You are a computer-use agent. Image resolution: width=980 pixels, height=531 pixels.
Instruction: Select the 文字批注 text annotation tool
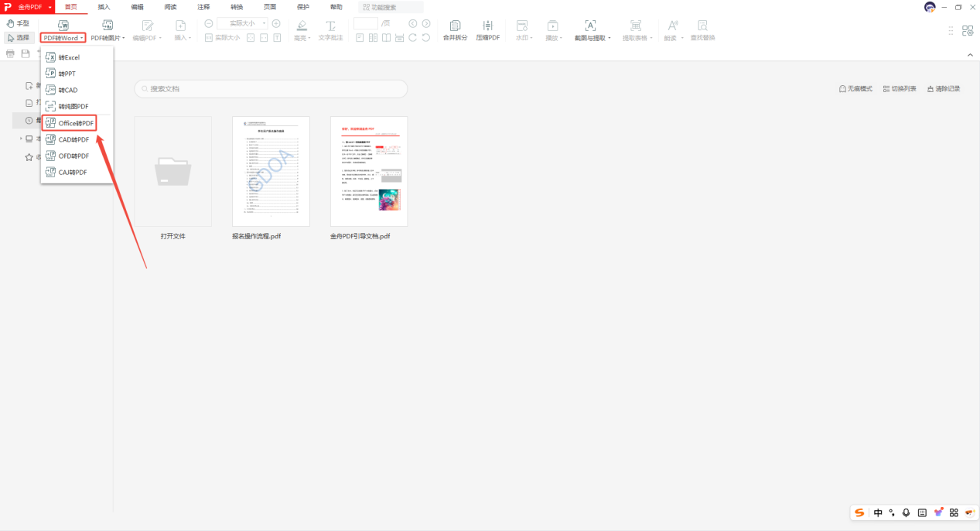point(330,31)
